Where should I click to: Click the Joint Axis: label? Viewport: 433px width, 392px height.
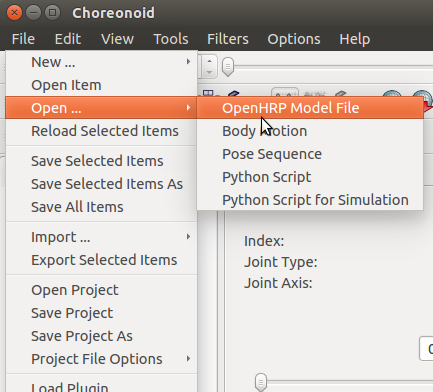[278, 283]
